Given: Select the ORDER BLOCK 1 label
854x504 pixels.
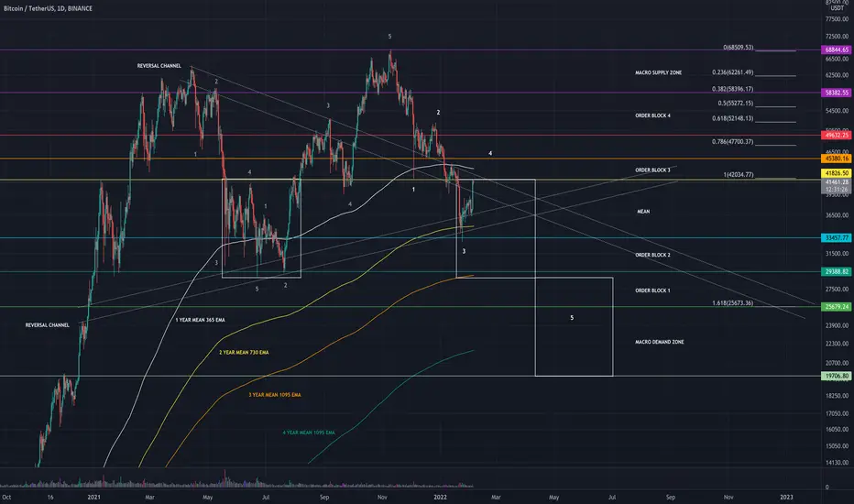Looking at the screenshot, I should pos(652,290).
